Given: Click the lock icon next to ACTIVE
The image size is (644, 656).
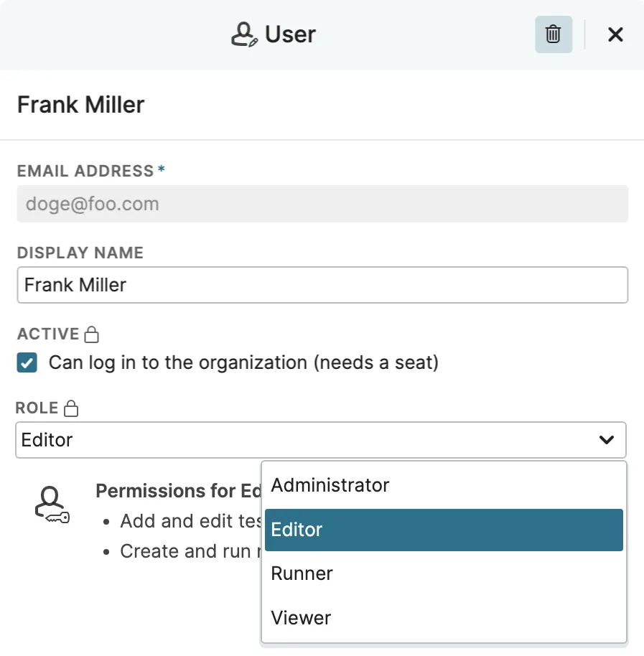Looking at the screenshot, I should (x=92, y=334).
